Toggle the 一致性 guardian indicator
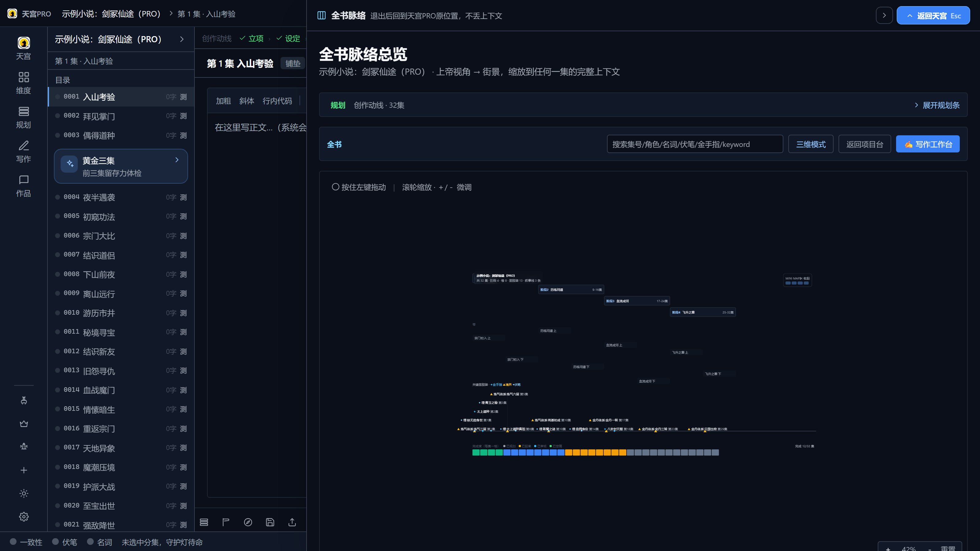Viewport: 980px width, 551px height. coord(26,542)
